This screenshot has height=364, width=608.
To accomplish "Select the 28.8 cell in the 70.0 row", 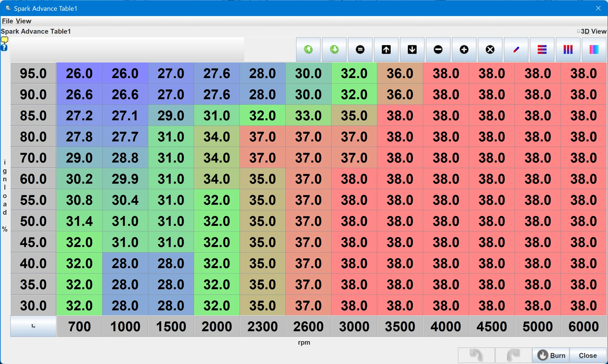I will point(125,157).
